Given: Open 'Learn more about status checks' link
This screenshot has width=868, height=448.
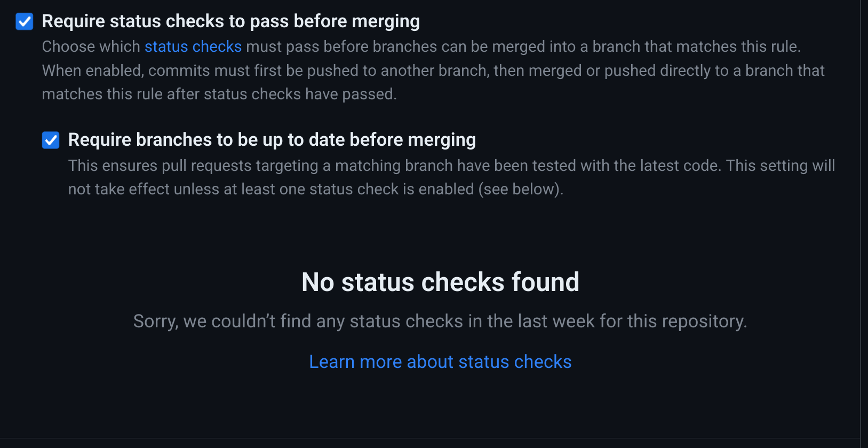Looking at the screenshot, I should pyautogui.click(x=440, y=362).
